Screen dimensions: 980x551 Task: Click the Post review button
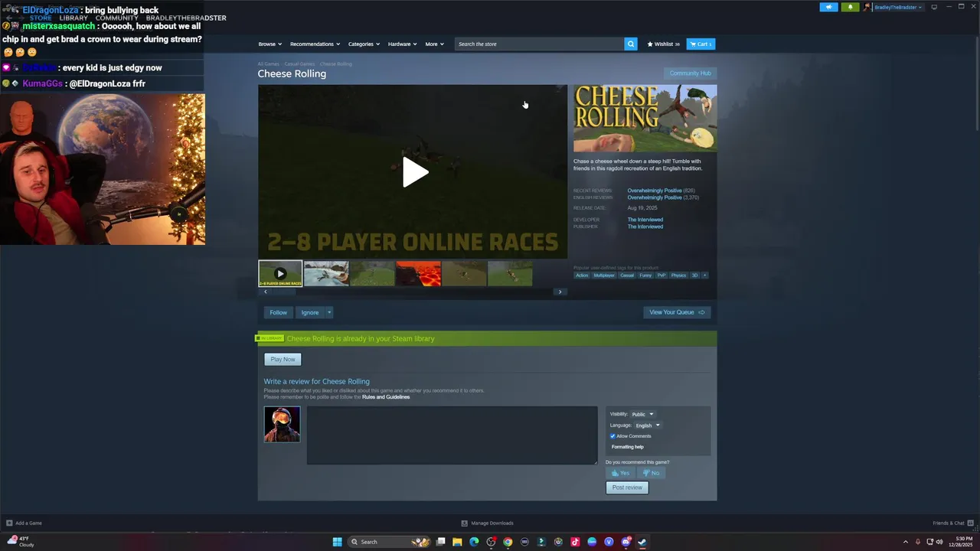coord(627,487)
